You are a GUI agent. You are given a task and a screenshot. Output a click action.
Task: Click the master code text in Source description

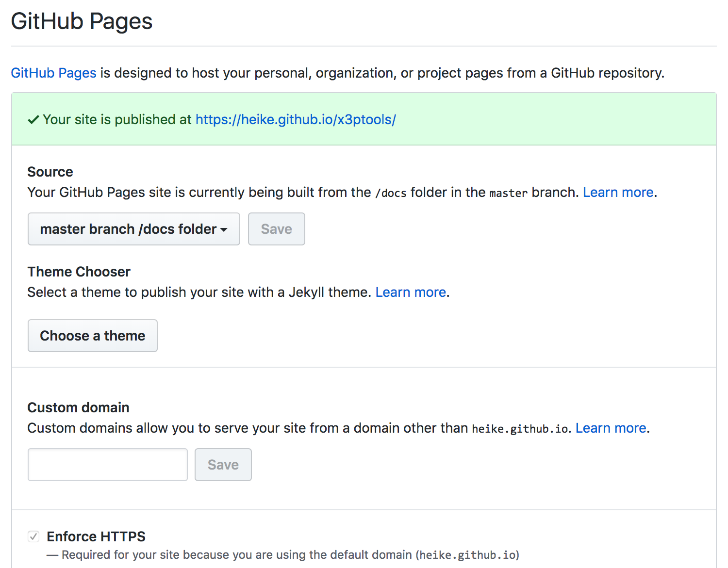point(508,193)
